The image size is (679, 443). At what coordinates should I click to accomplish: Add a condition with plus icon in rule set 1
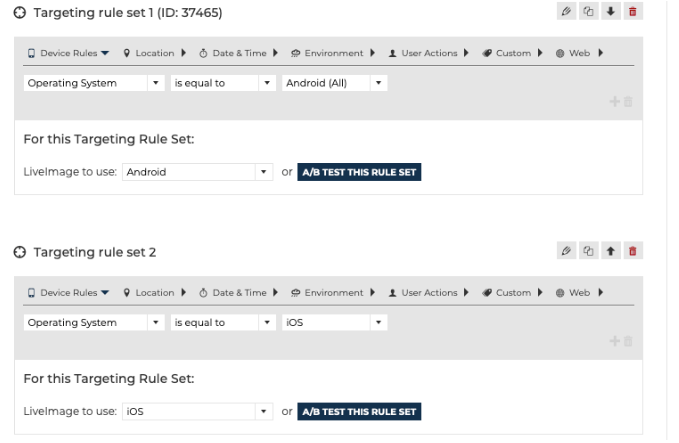click(x=614, y=101)
